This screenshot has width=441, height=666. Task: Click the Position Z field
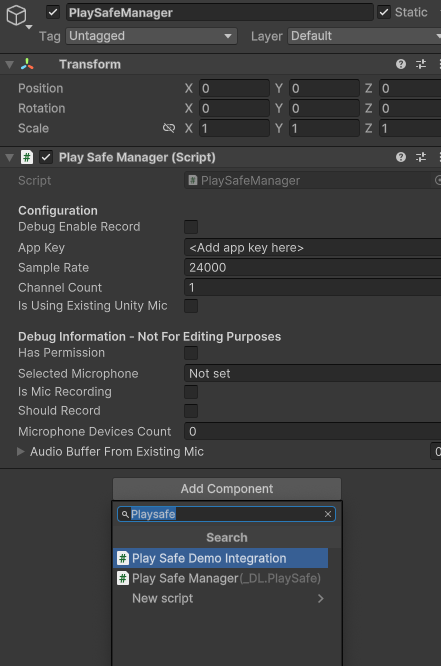point(410,88)
